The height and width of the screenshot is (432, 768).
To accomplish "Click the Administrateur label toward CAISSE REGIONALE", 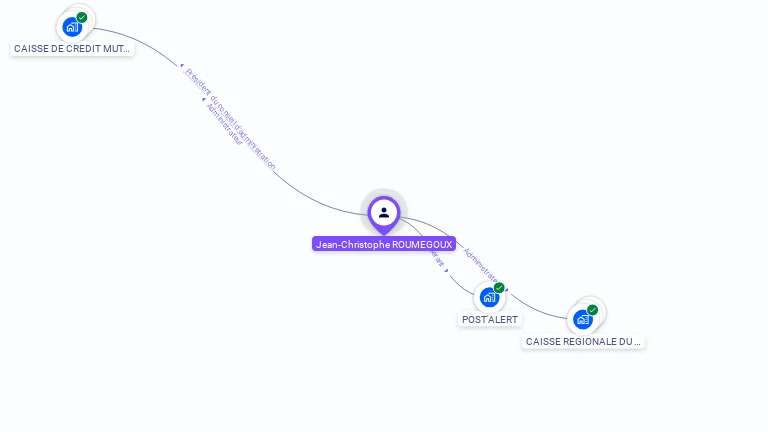I will coord(480,266).
